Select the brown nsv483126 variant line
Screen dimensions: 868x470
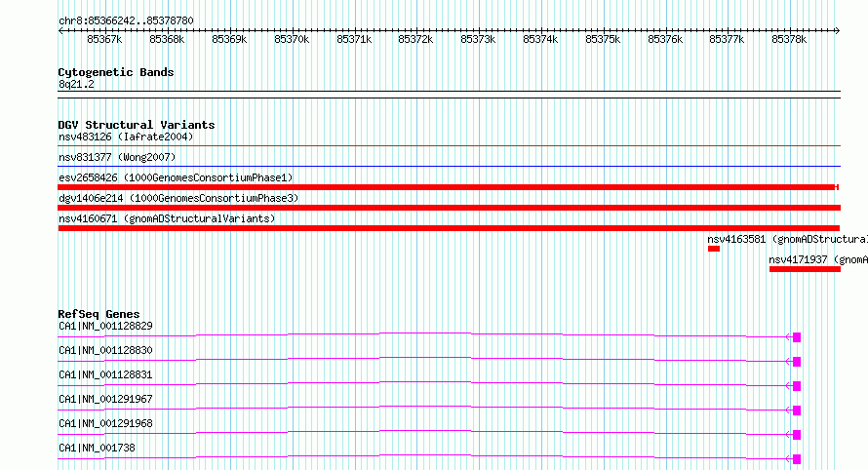point(449,146)
